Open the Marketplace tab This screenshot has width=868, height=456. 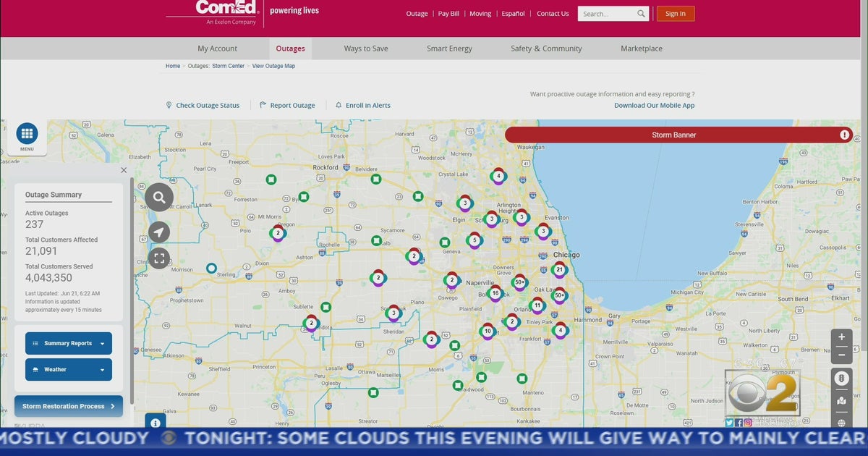tap(642, 48)
